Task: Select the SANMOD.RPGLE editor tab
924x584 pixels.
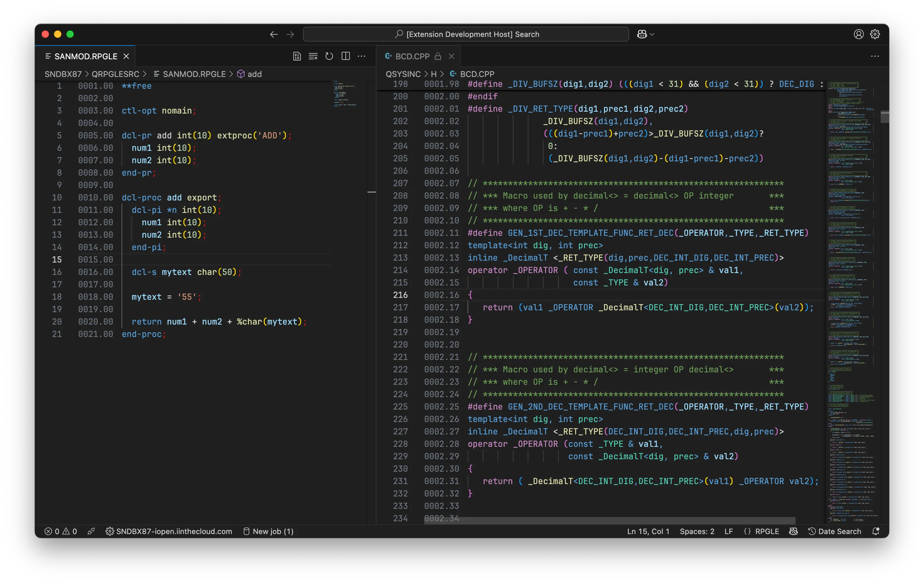Action: [86, 56]
